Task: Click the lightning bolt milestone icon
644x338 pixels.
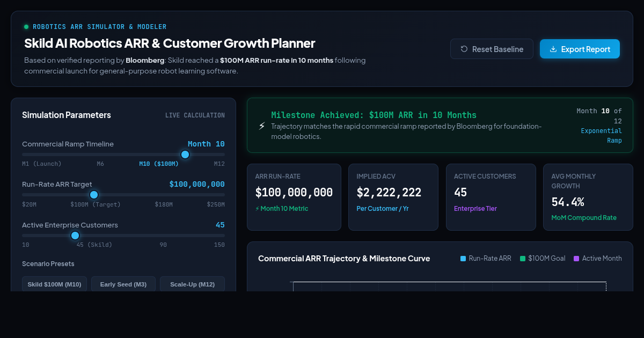Action: pos(262,126)
